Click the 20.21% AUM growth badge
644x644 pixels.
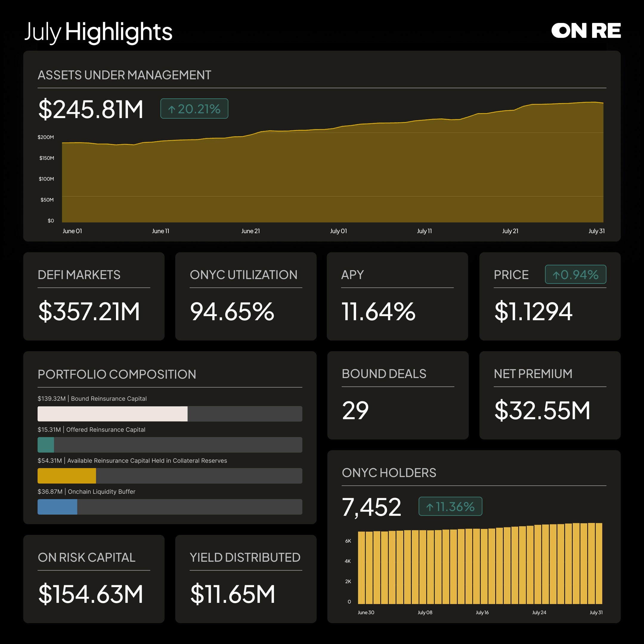pos(194,108)
